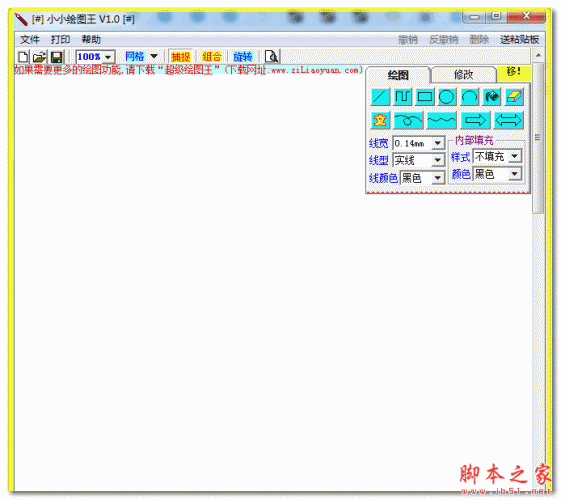The width and height of the screenshot is (561, 500).
Task: Select the single right arrow tool
Action: [475, 120]
